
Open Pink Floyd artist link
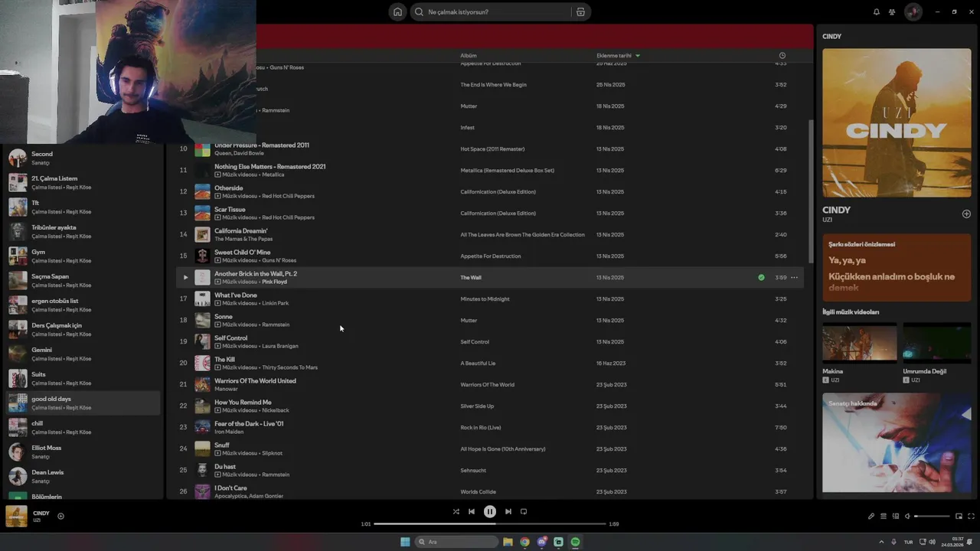click(x=275, y=282)
